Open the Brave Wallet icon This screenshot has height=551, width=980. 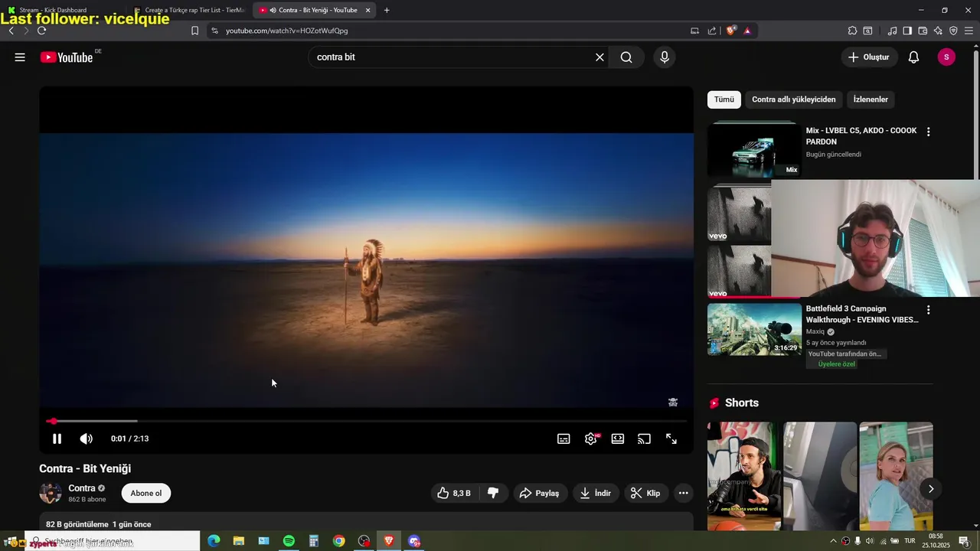(x=923, y=31)
